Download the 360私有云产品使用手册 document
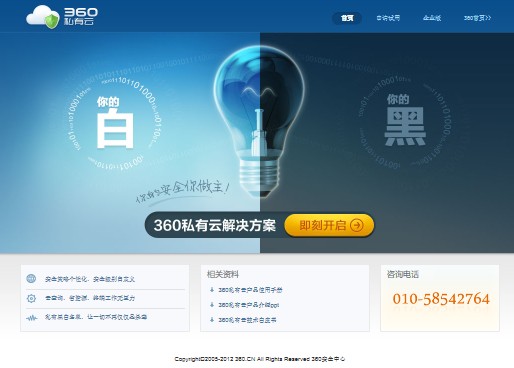The width and height of the screenshot is (514, 368). pyautogui.click(x=250, y=290)
